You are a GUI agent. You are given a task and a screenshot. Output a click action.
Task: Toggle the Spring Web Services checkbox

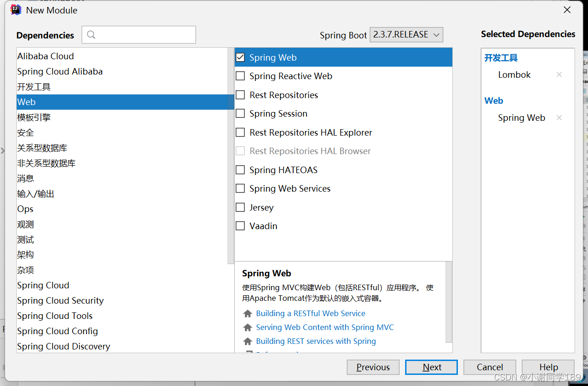pyautogui.click(x=240, y=188)
